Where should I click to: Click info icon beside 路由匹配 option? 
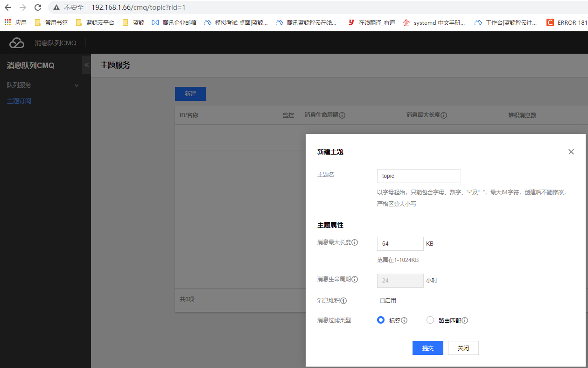coord(465,320)
